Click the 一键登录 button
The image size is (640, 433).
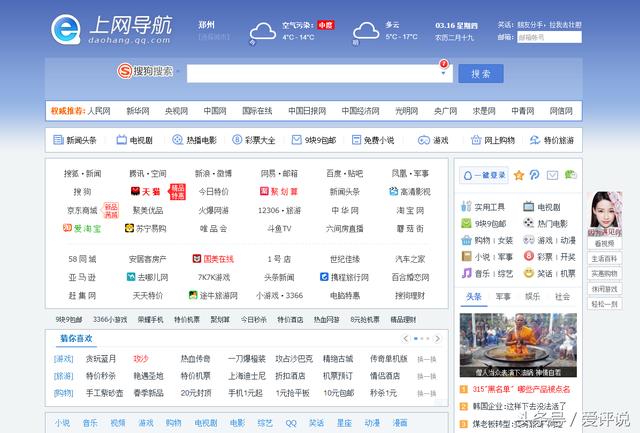[x=484, y=175]
